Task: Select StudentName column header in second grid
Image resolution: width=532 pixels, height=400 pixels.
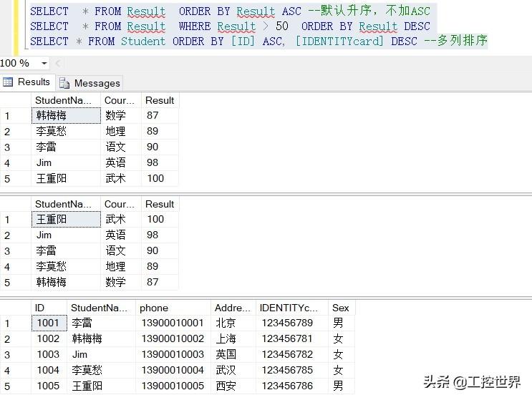Action: pos(66,204)
